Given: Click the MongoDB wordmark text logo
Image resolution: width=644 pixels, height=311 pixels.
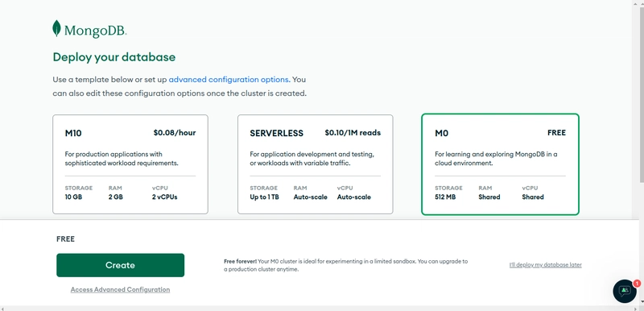Looking at the screenshot, I should [x=95, y=31].
